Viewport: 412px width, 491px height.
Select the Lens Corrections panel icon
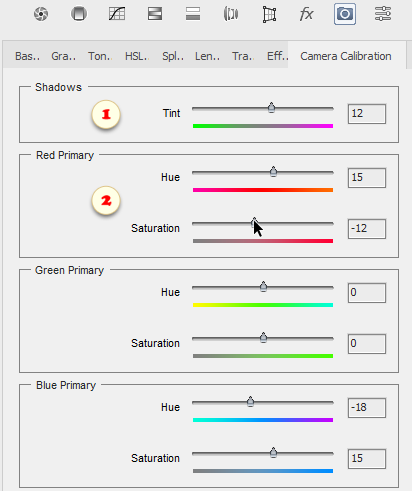point(231,14)
